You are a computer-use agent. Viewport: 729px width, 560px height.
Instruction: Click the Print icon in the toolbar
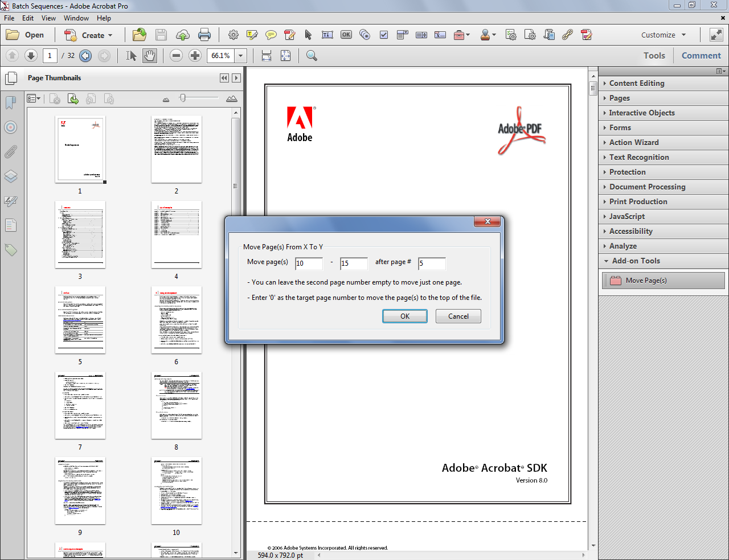click(204, 35)
